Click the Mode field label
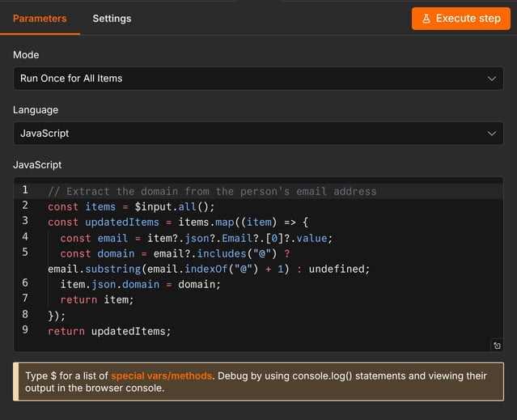The height and width of the screenshot is (420, 517). click(x=26, y=55)
